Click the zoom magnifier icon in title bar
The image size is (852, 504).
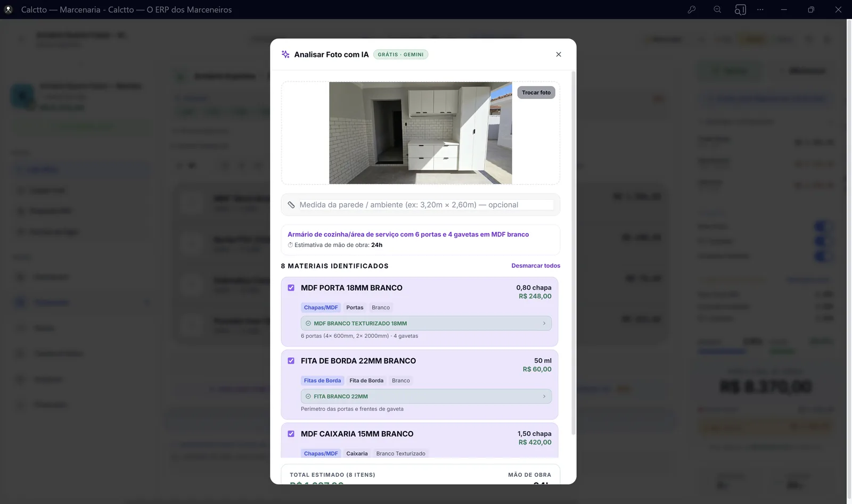click(717, 10)
